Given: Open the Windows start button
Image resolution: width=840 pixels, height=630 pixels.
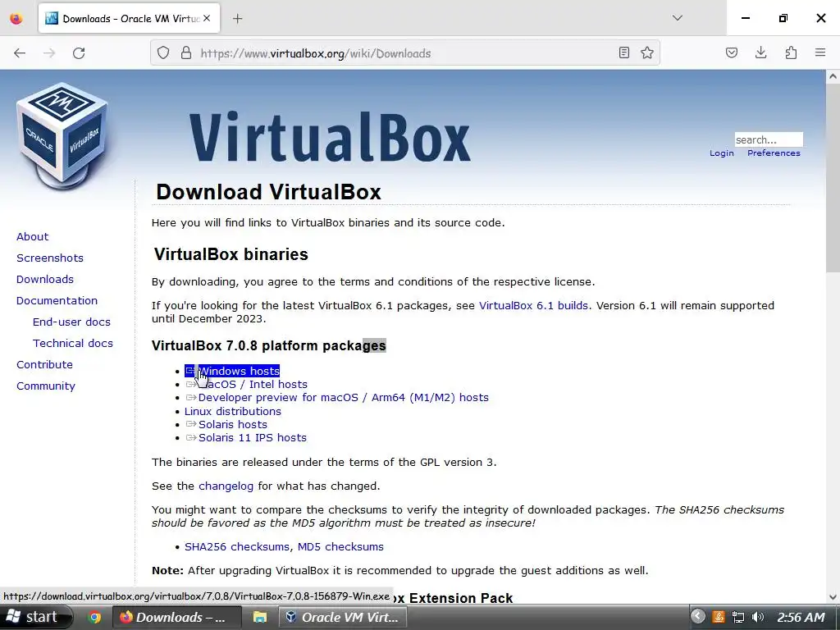Looking at the screenshot, I should 34,617.
